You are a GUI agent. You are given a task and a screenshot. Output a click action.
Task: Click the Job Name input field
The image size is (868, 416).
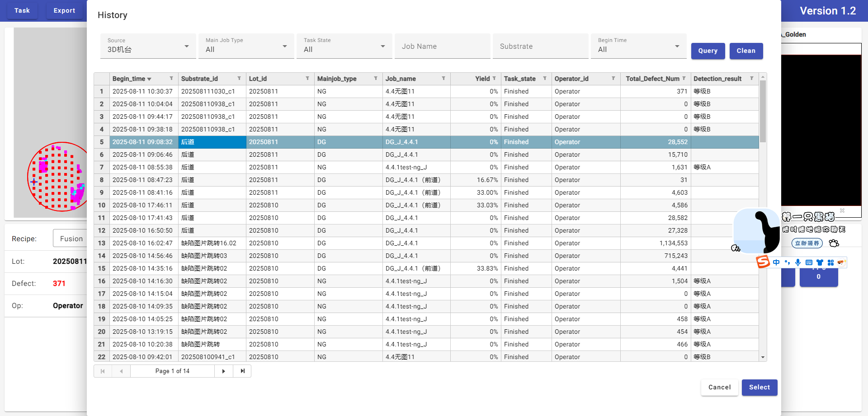(x=442, y=47)
